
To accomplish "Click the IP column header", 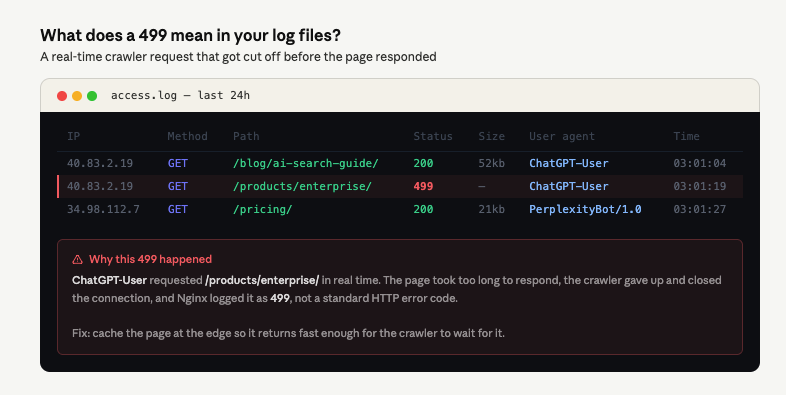I will tap(73, 136).
